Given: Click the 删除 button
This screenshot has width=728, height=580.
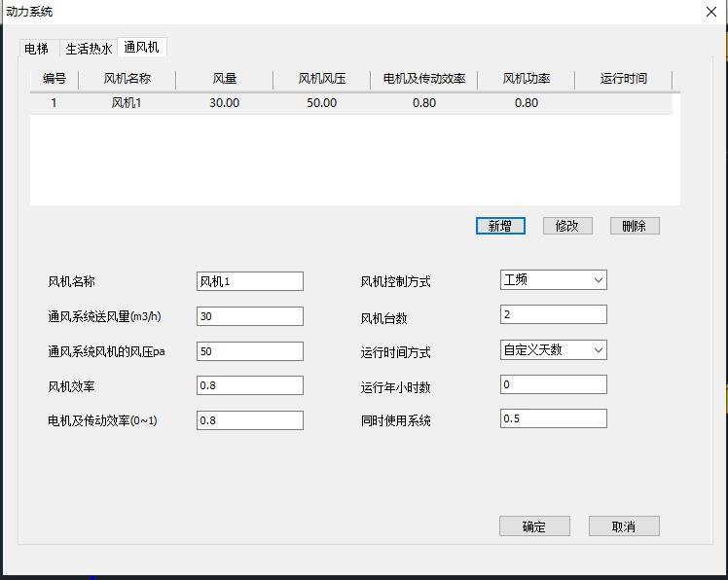Looking at the screenshot, I should click(635, 226).
